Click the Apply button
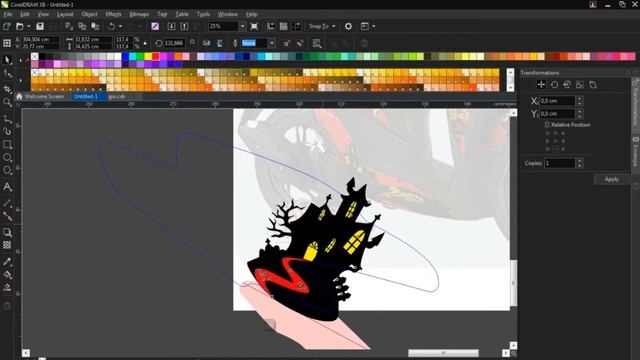 click(611, 179)
